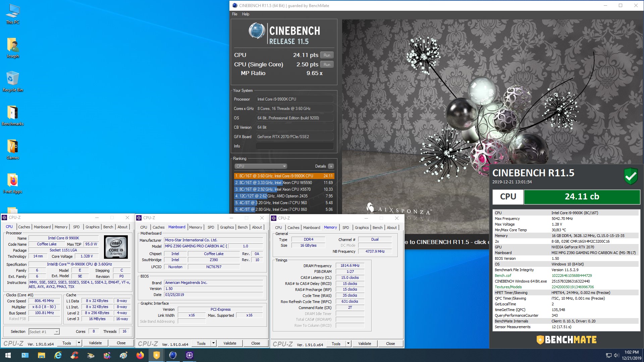Click the Details arrow in Ranking
This screenshot has height=362, width=644.
[x=331, y=166]
